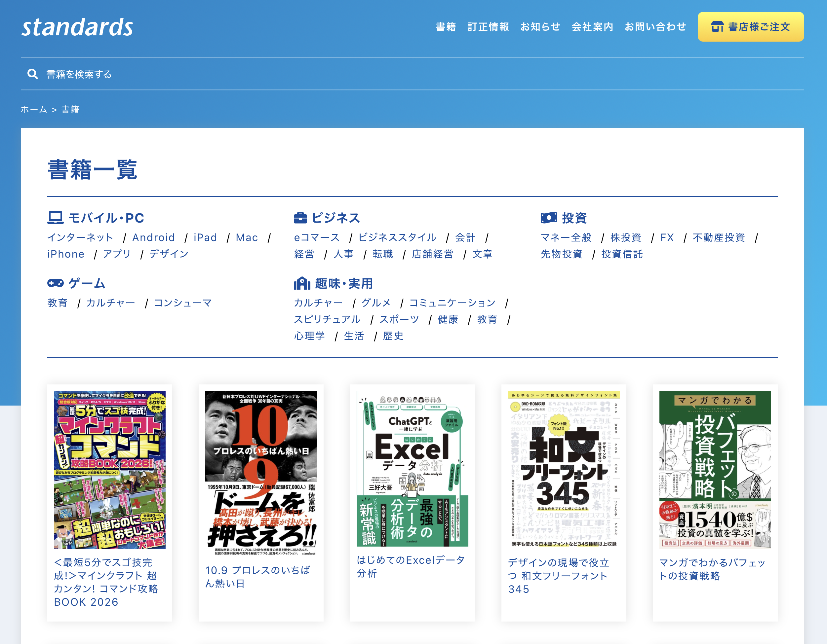Open the 書籍 navigation menu item
This screenshot has width=827, height=644.
click(446, 27)
